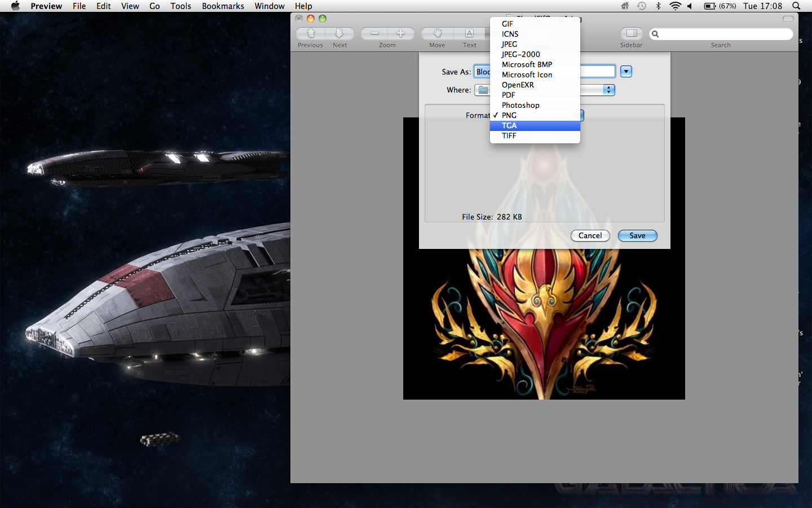This screenshot has width=812, height=508.
Task: Choose highlighted TGA format
Action: [x=535, y=125]
